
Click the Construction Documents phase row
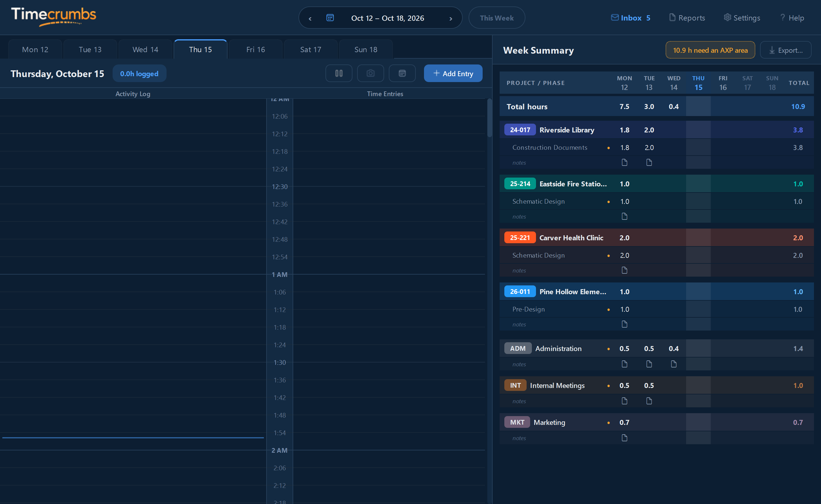click(657, 147)
